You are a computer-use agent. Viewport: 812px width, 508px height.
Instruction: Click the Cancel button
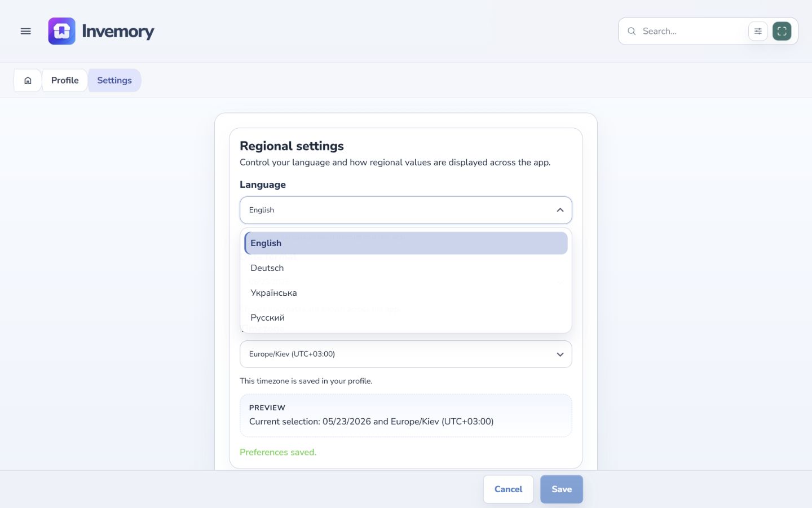click(x=508, y=489)
